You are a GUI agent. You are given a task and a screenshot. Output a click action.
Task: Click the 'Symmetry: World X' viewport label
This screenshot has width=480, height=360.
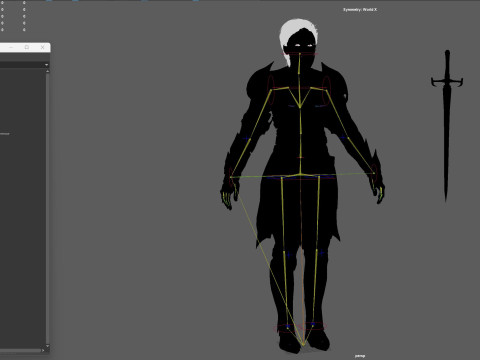coord(360,10)
